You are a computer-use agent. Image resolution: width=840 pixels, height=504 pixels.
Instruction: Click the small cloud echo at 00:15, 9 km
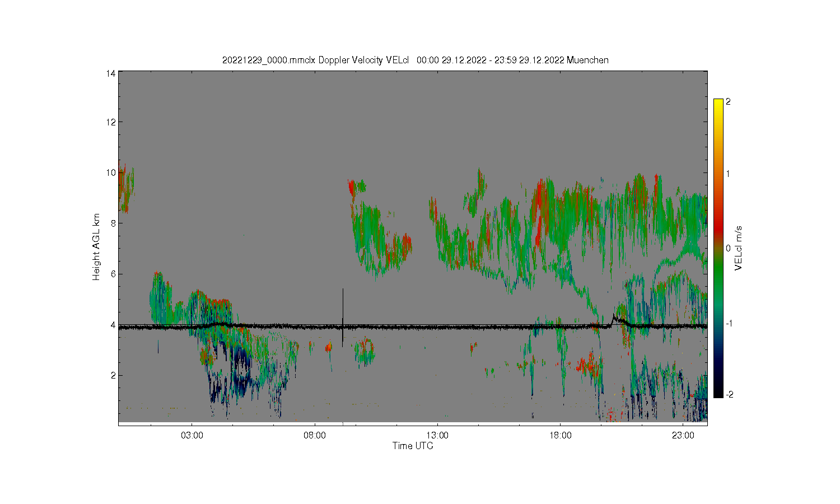pyautogui.click(x=125, y=188)
